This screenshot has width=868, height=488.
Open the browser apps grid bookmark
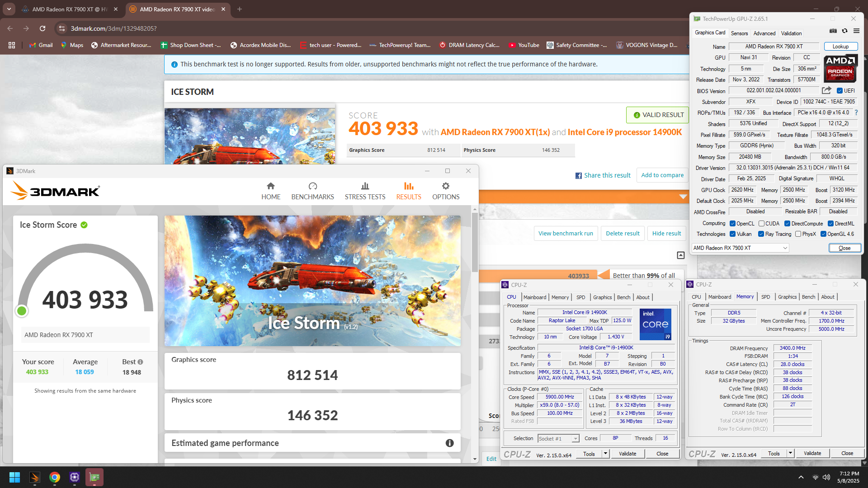point(12,45)
